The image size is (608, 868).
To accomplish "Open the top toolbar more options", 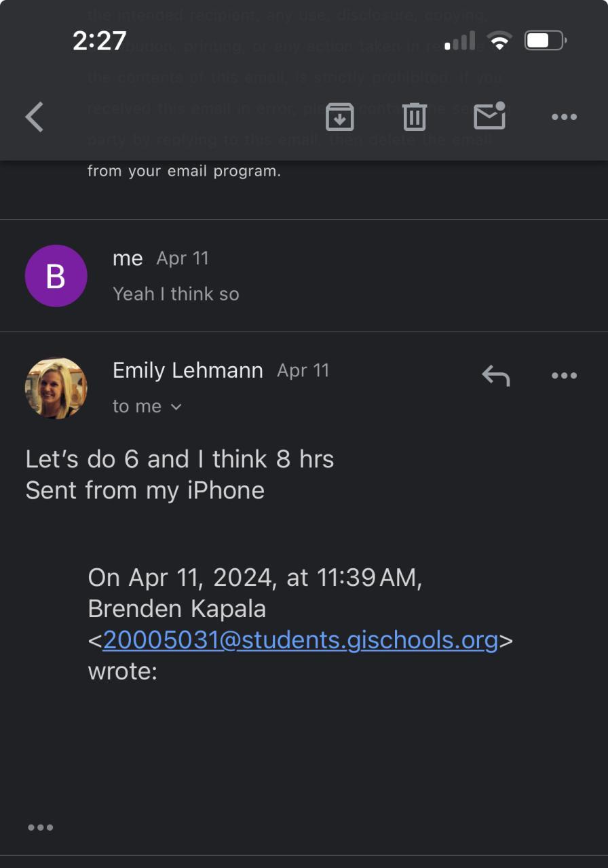I will (x=564, y=117).
